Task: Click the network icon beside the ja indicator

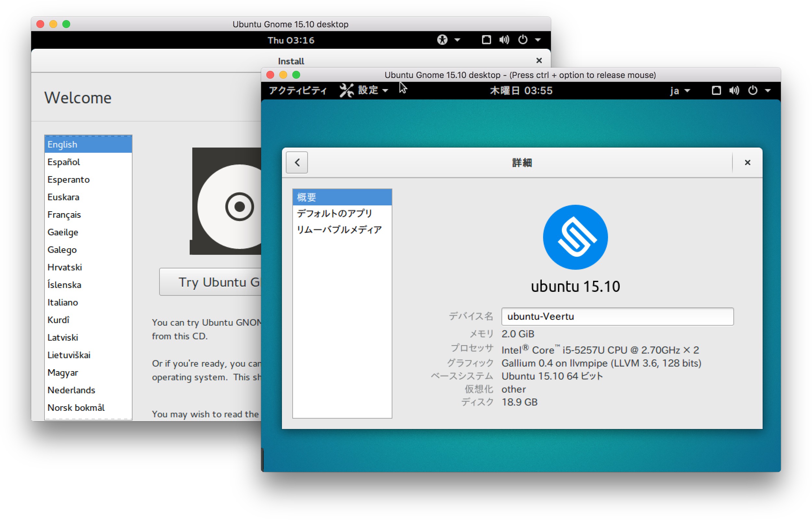Action: [x=716, y=90]
